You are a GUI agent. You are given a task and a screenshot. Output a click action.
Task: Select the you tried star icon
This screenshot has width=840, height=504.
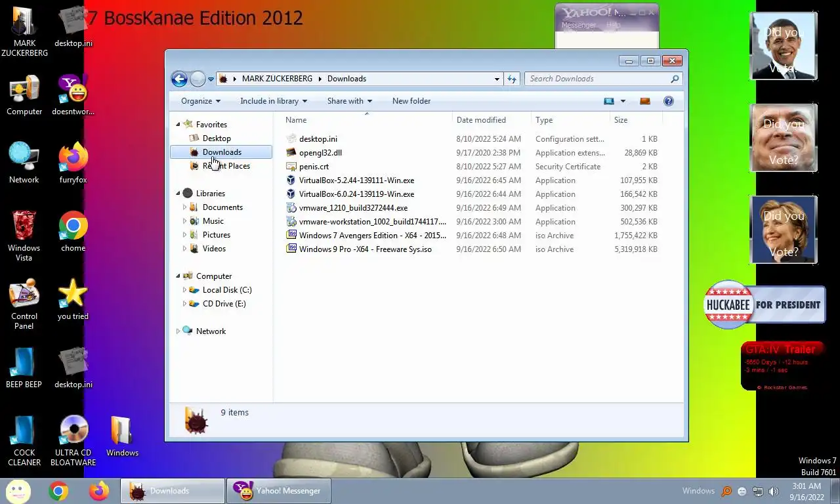[73, 300]
